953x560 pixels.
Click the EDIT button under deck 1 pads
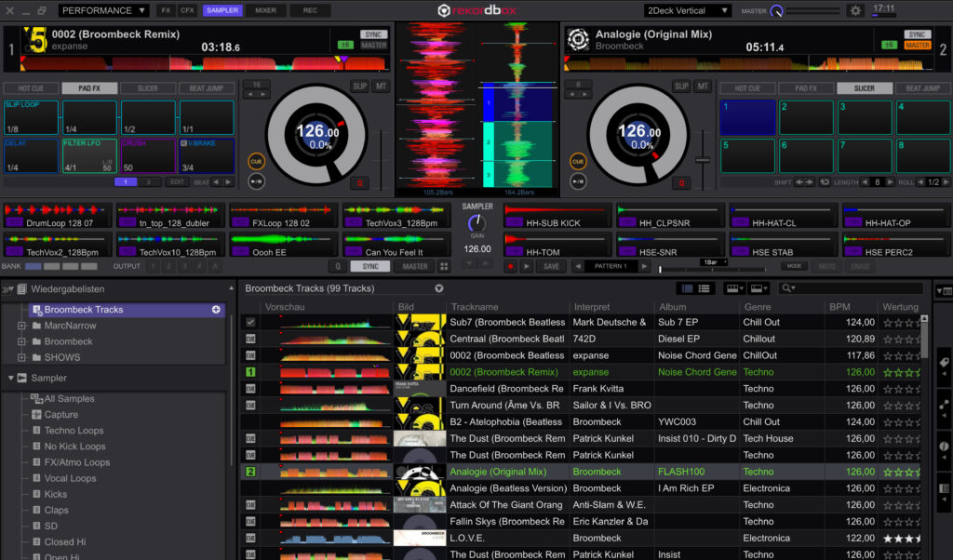177,182
